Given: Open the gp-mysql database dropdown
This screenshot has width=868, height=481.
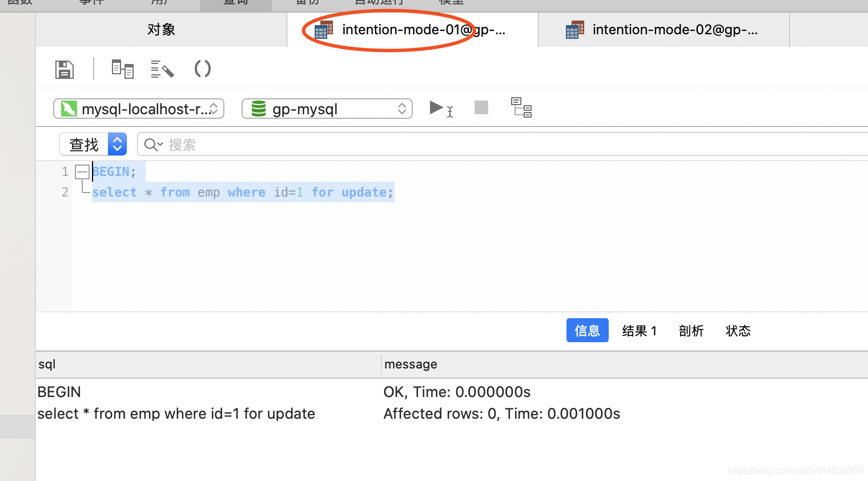Looking at the screenshot, I should tap(327, 109).
